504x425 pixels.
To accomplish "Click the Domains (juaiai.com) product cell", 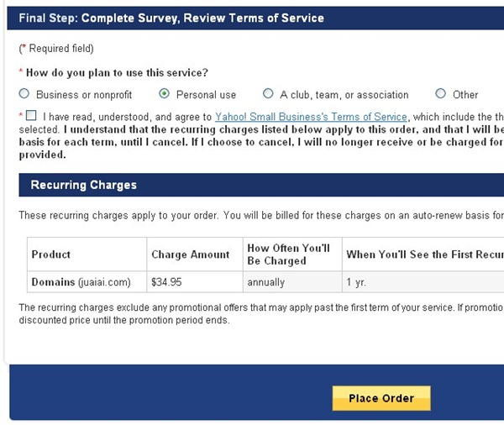I will click(81, 282).
